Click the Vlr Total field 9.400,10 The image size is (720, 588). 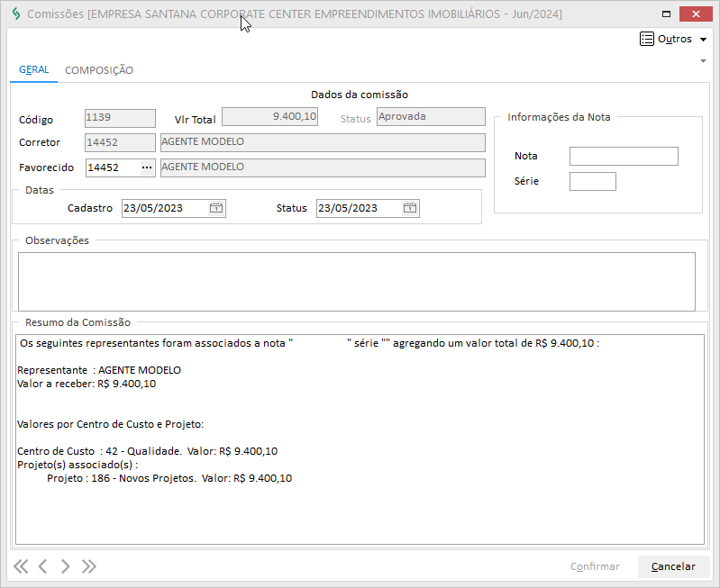point(270,116)
